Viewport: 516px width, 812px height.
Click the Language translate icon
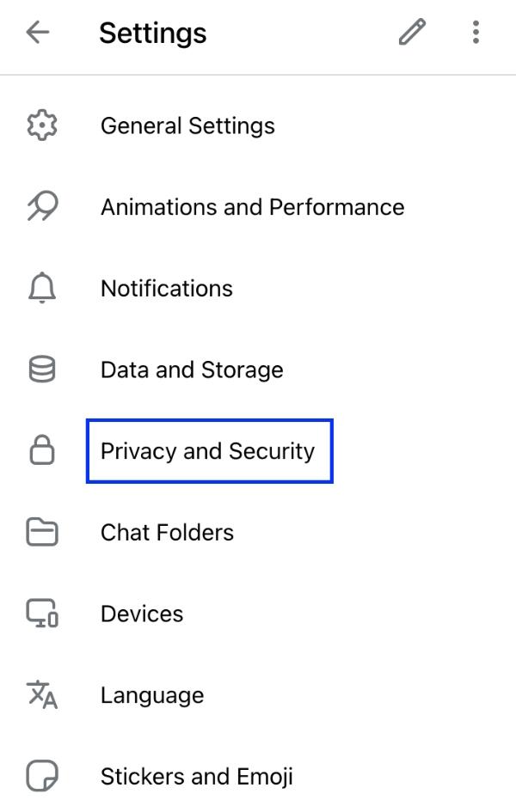tap(42, 695)
